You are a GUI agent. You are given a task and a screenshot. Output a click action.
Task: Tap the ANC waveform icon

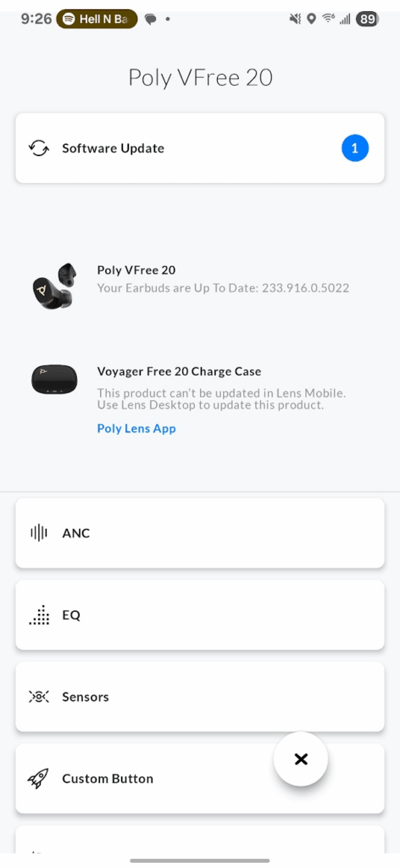[x=39, y=533]
